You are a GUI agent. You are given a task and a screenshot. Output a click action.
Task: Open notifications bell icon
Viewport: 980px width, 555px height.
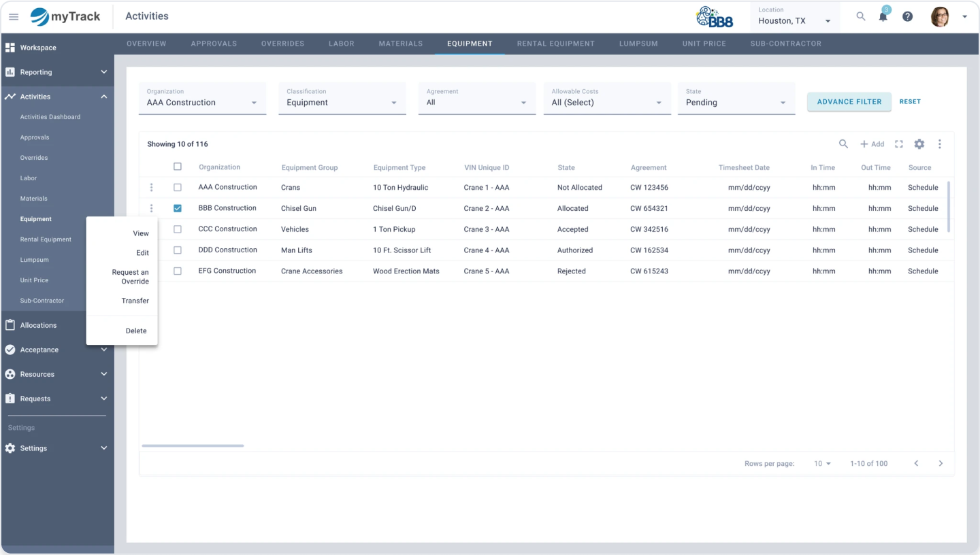(883, 16)
